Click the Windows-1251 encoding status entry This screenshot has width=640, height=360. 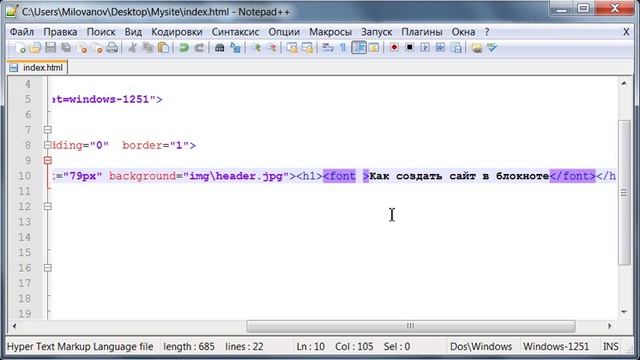556,347
